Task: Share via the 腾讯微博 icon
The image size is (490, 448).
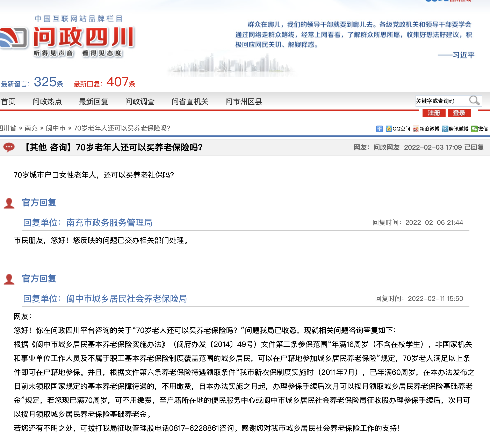Action: pyautogui.click(x=445, y=129)
